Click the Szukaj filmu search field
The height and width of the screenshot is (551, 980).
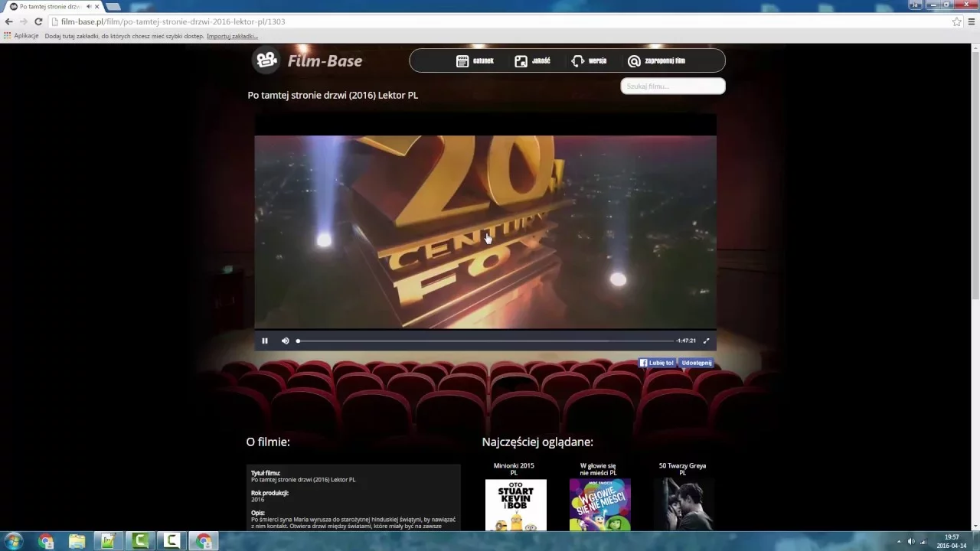(x=672, y=86)
